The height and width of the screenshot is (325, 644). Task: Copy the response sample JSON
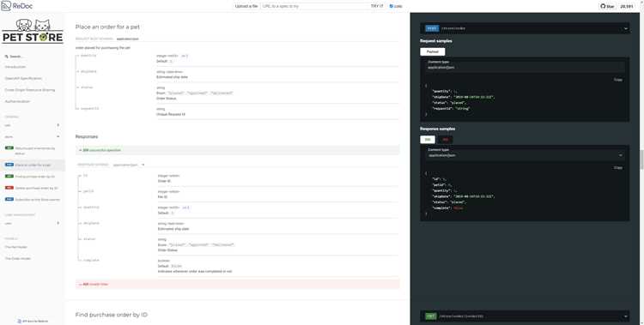[617, 167]
